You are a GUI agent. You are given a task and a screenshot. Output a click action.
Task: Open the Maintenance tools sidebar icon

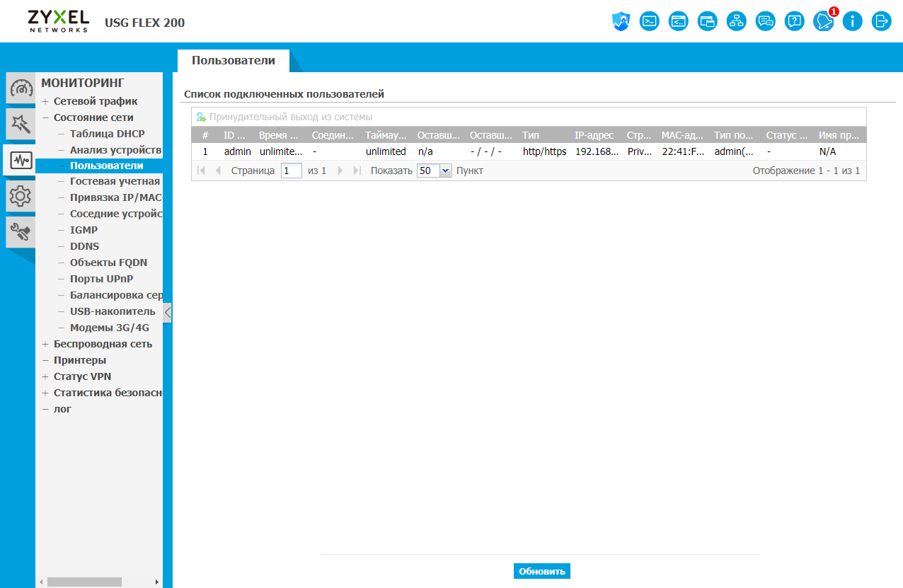point(21,231)
